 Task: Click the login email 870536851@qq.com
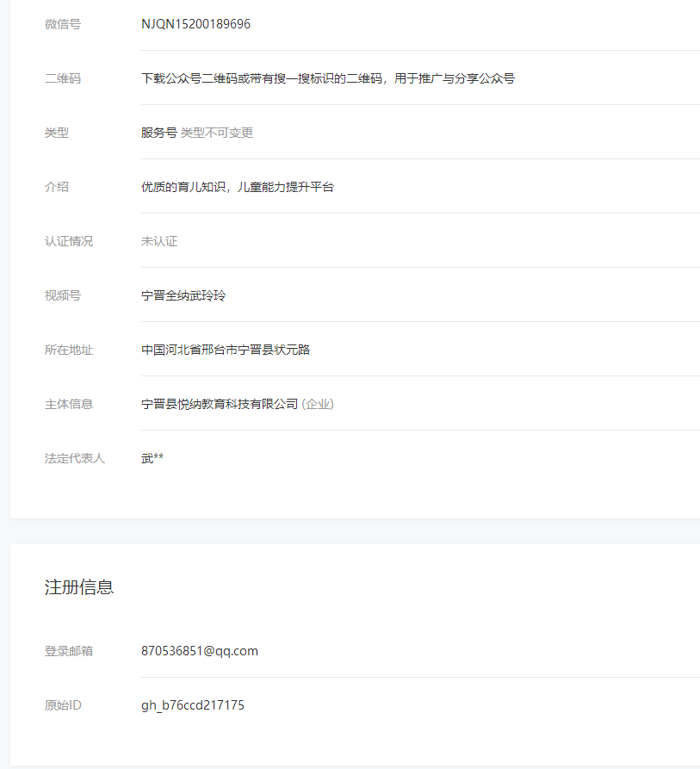pos(200,651)
